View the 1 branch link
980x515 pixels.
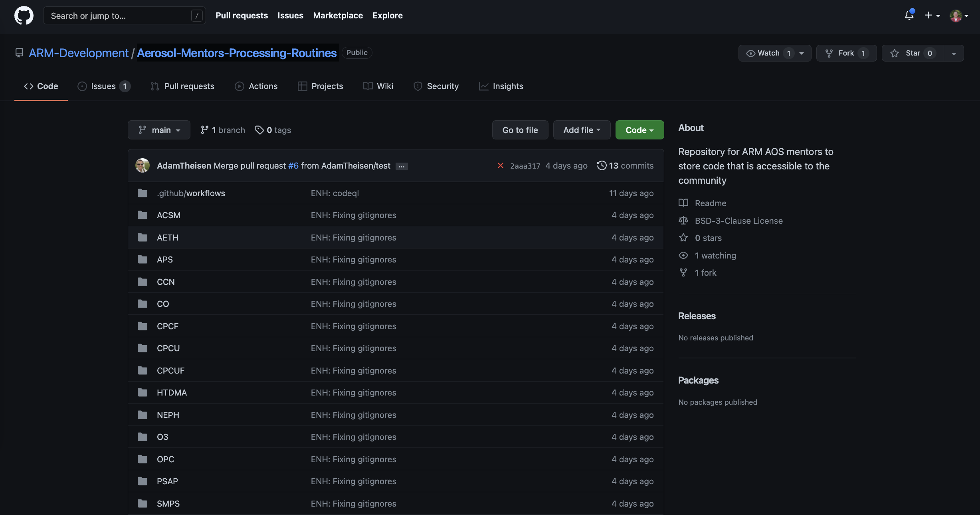[x=223, y=130]
